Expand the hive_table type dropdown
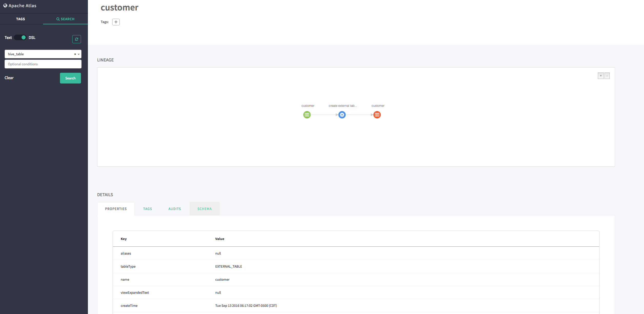Viewport: 644px width, 314px height. tap(79, 54)
